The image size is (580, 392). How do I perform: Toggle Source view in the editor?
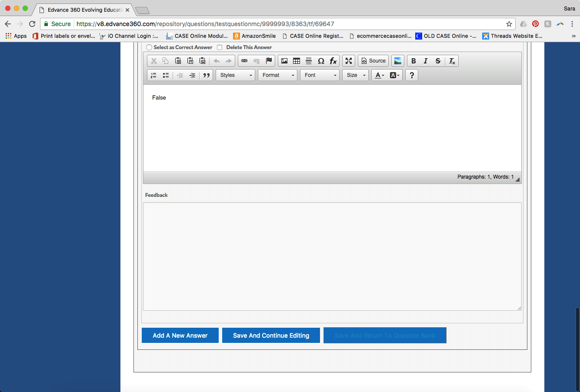coord(373,61)
